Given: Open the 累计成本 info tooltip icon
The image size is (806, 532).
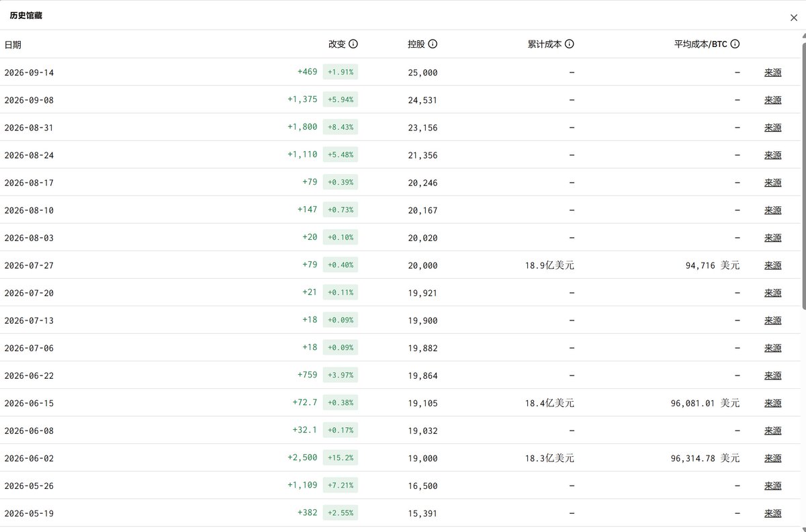Looking at the screenshot, I should tap(570, 44).
